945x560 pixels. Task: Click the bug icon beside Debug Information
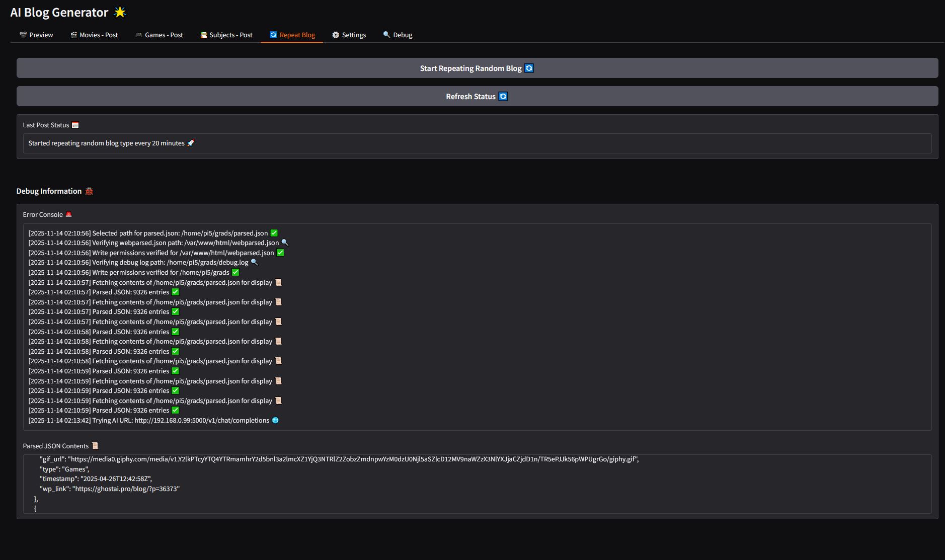click(89, 191)
